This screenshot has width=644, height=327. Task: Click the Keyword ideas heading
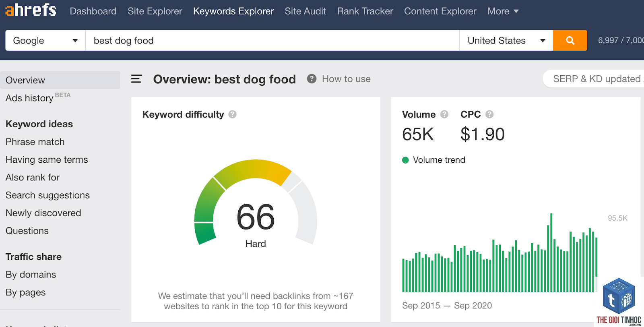(39, 124)
